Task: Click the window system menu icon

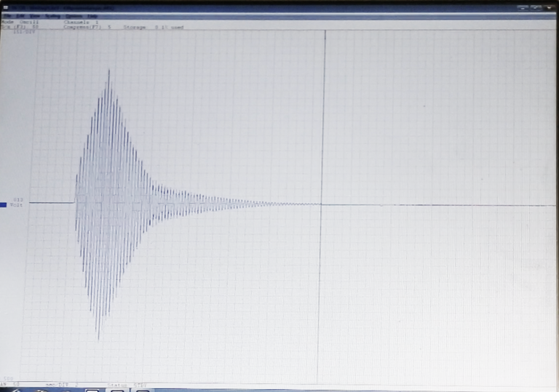Action: [5, 7]
